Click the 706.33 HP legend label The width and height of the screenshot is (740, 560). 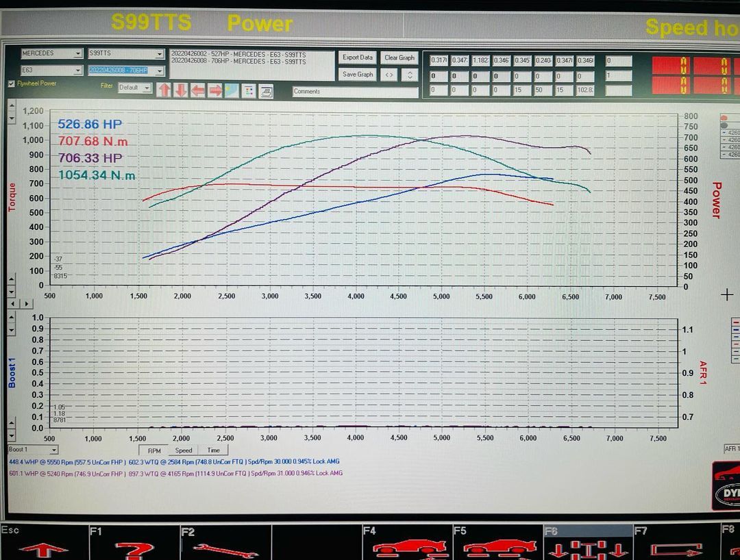[x=90, y=158]
